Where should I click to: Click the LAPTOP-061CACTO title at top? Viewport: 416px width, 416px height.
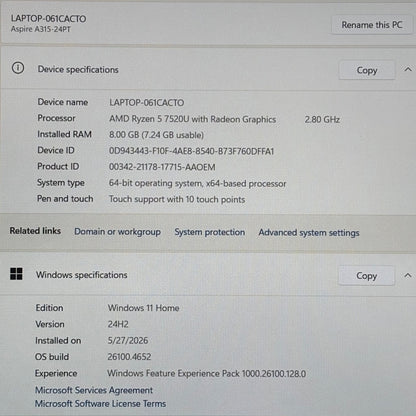(x=48, y=19)
